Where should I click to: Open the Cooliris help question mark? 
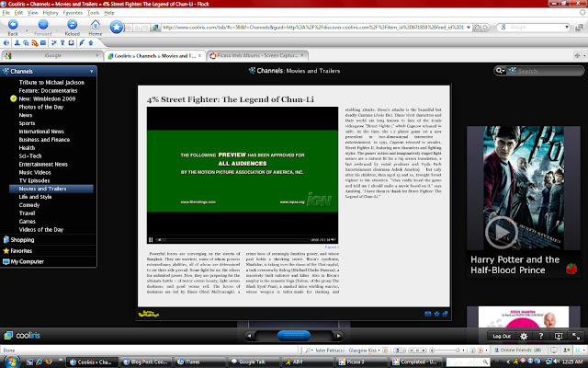[541, 336]
